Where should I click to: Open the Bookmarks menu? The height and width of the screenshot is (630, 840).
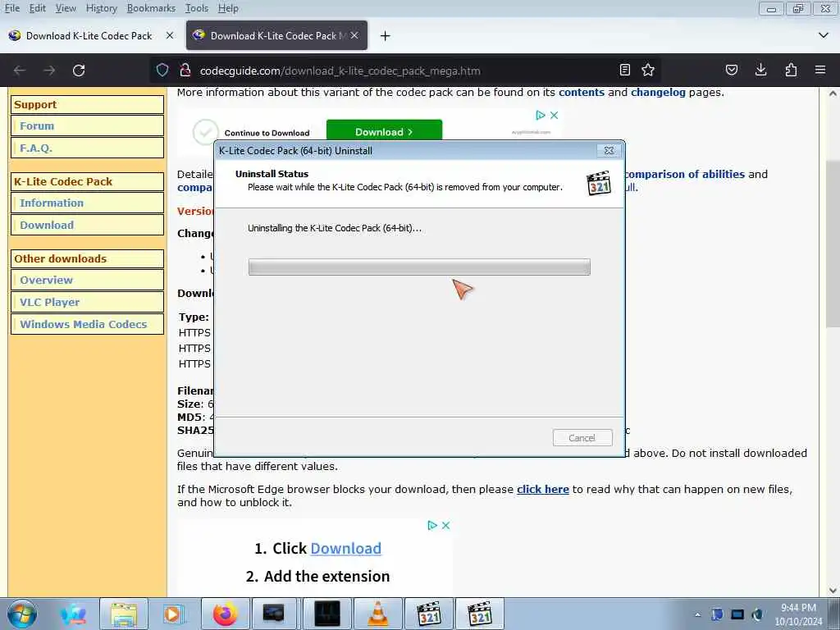(151, 8)
